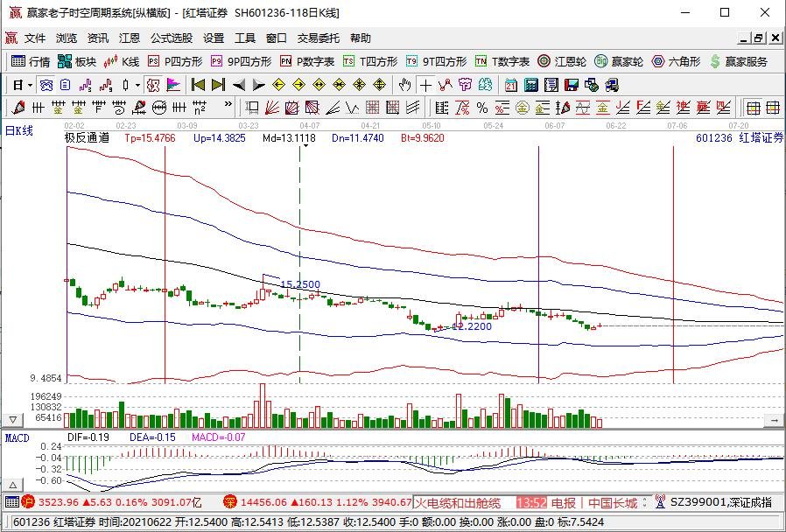Click the yellow diamond horizontal compress icon
Screen dimensions: 786x532
pos(340,85)
